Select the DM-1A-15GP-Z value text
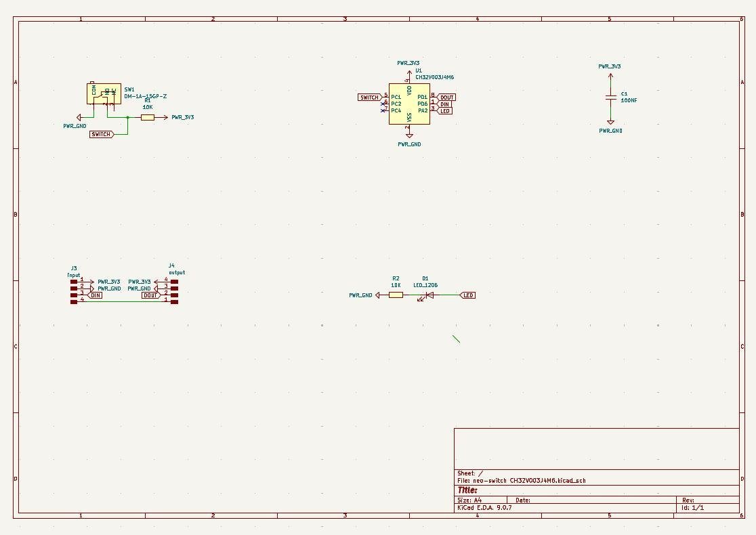The image size is (756, 535). pos(146,96)
